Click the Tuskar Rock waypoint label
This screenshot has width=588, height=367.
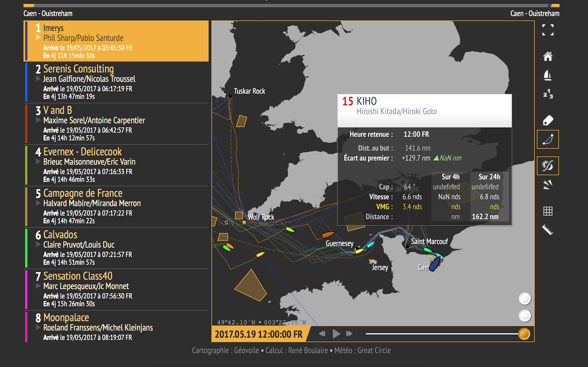click(249, 91)
